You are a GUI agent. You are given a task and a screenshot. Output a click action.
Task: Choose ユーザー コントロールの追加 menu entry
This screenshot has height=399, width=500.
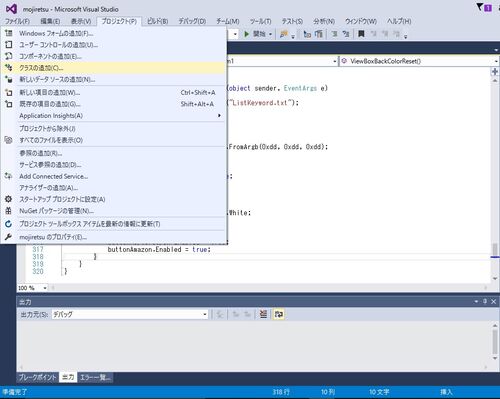[x=113, y=45]
